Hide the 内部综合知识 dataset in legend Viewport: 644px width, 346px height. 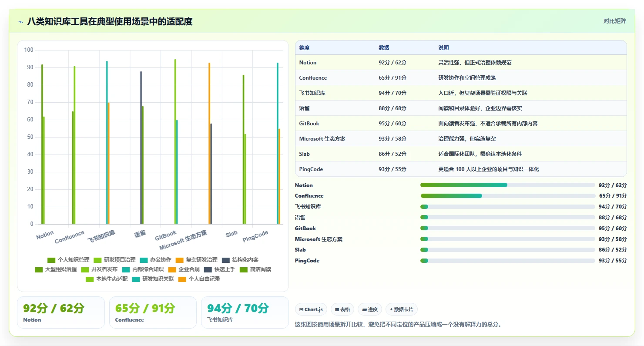click(x=143, y=269)
